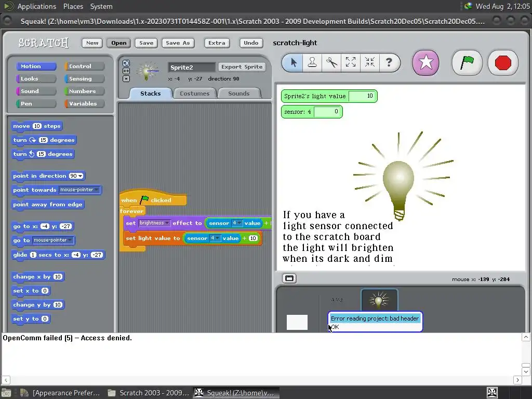Click the point away from edge block
Image resolution: width=532 pixels, height=399 pixels.
coord(47,204)
